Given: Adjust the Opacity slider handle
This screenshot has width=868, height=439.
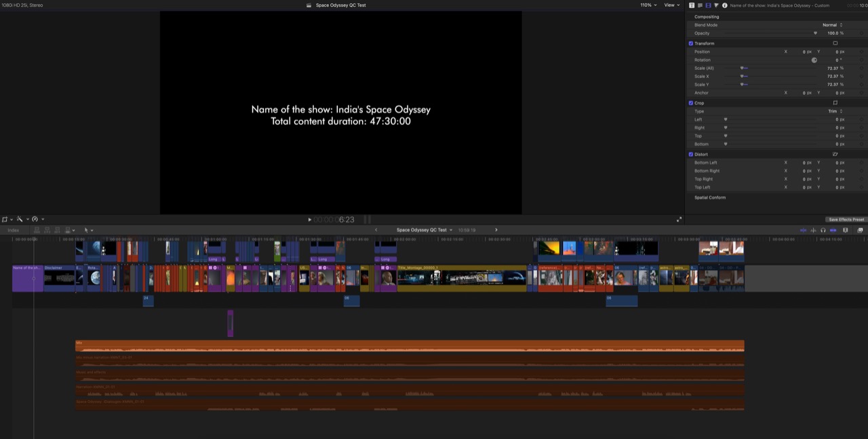Looking at the screenshot, I should [815, 33].
